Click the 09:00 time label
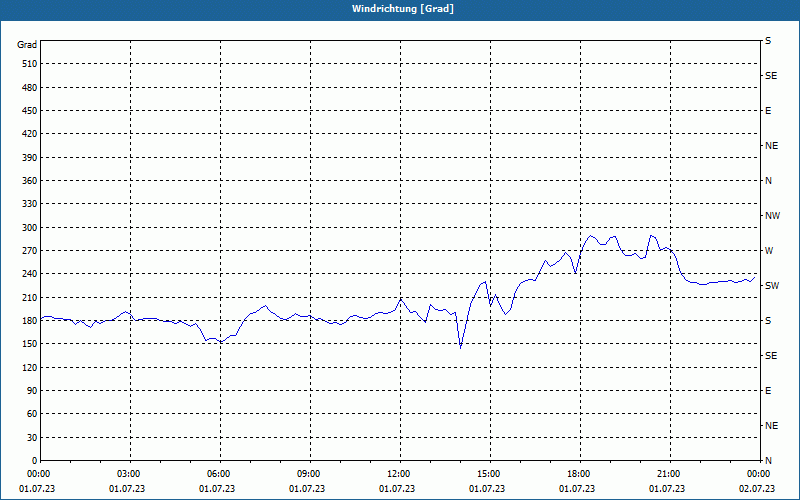 pos(310,474)
